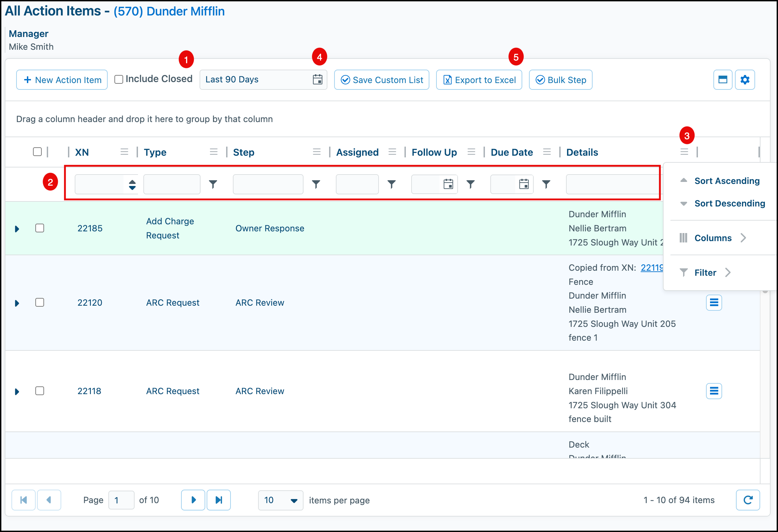This screenshot has height=532, width=778.
Task: Click the Step column header to sort
Action: click(x=244, y=152)
